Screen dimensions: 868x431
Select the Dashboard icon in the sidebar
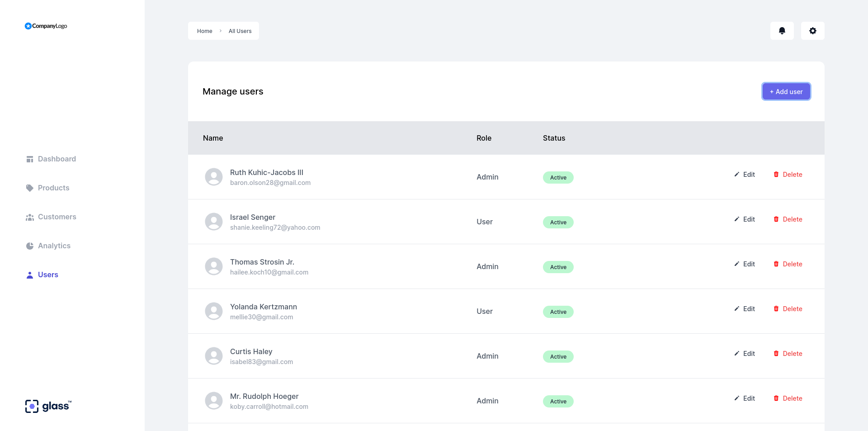pos(30,159)
